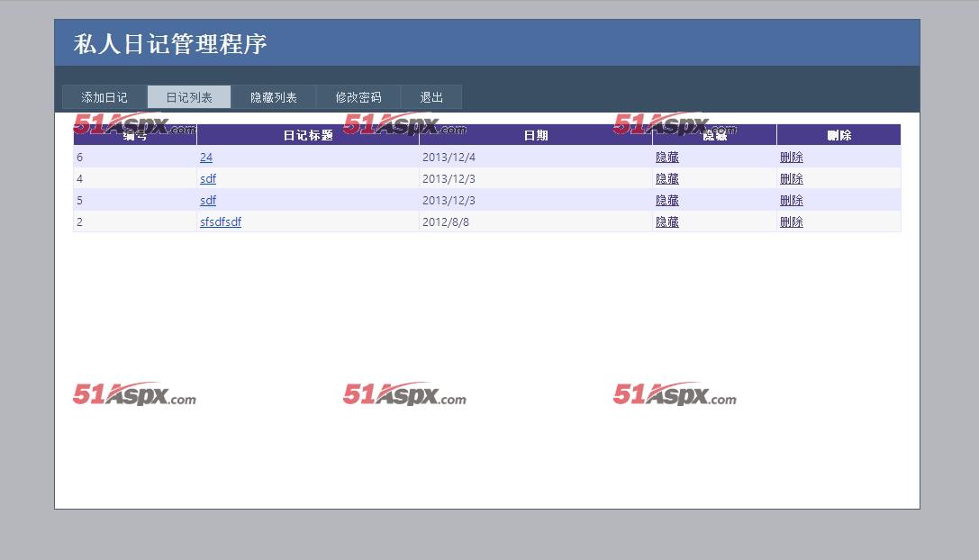The width and height of the screenshot is (979, 560).
Task: Click the 私人日记管理程序 page title
Action: [170, 44]
